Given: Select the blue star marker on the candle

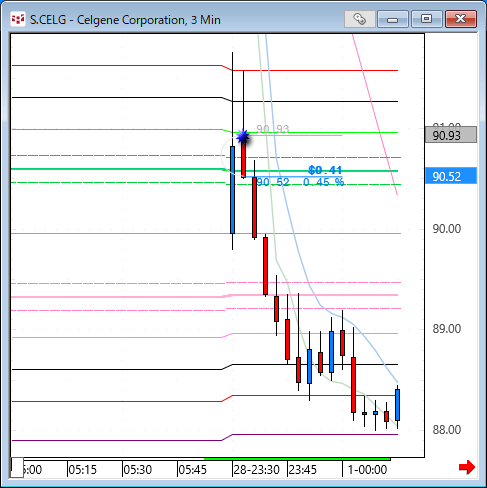Looking at the screenshot, I should pyautogui.click(x=243, y=136).
